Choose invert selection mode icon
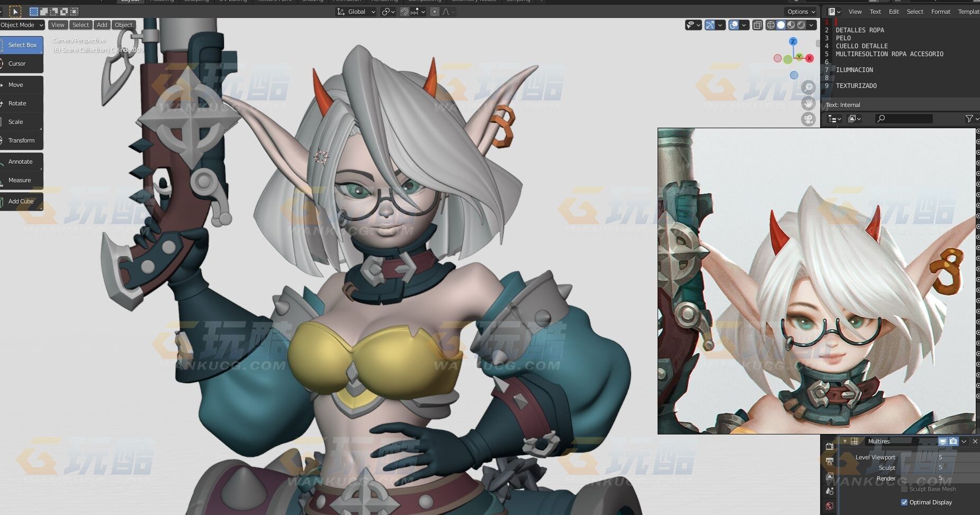The height and width of the screenshot is (515, 980). (64, 11)
